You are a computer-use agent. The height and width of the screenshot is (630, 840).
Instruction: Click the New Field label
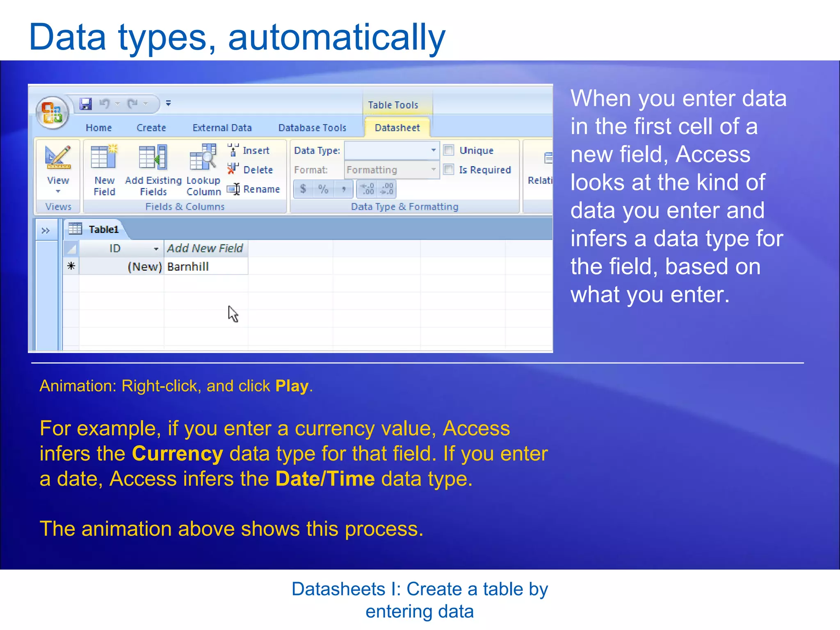coord(104,186)
